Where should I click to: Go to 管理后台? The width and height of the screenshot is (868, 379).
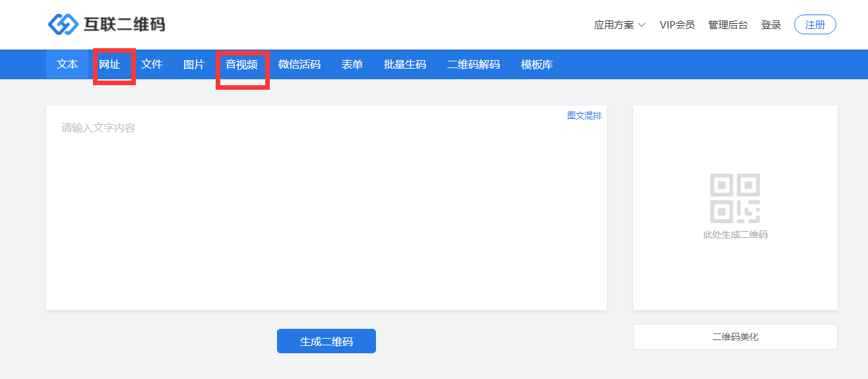coord(728,25)
